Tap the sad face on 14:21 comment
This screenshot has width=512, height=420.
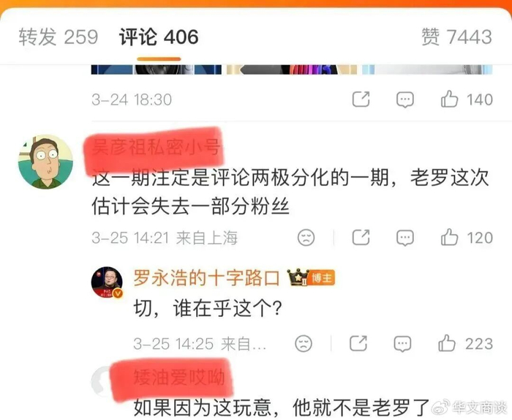306,237
